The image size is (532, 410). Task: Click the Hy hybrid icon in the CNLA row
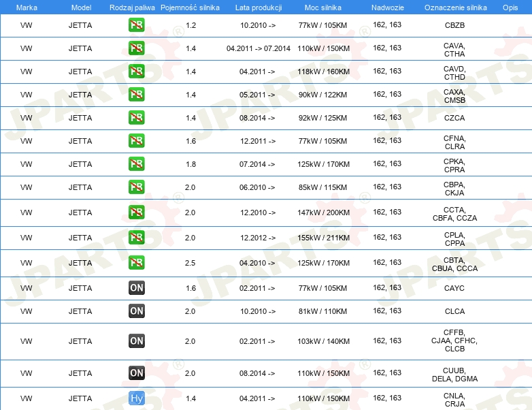[136, 398]
